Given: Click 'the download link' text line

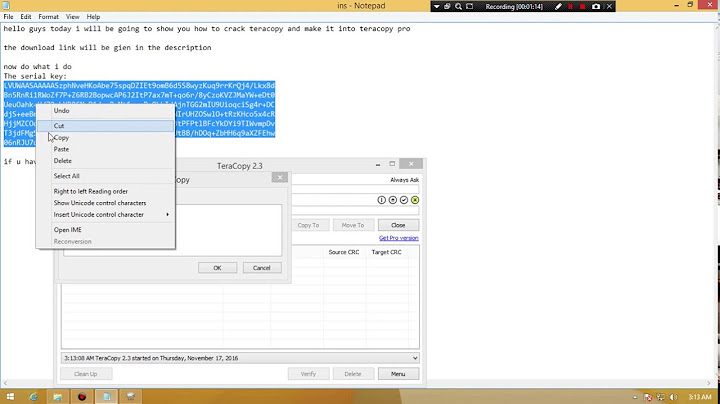Looking at the screenshot, I should pos(107,47).
